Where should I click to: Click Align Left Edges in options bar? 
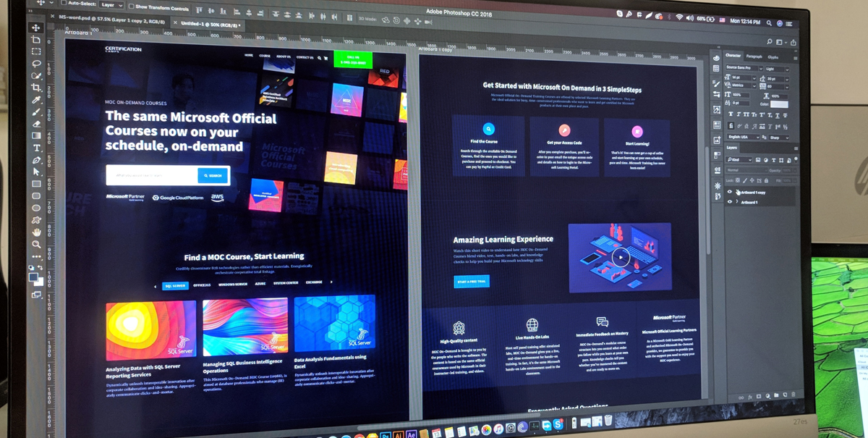tap(237, 12)
